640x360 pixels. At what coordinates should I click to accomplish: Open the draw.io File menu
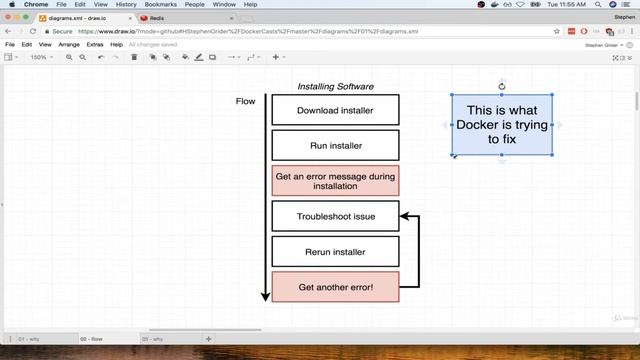(10, 44)
